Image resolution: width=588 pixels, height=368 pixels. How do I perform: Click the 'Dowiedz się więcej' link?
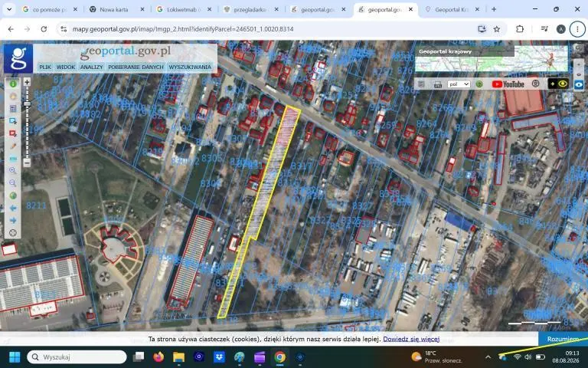click(x=411, y=339)
